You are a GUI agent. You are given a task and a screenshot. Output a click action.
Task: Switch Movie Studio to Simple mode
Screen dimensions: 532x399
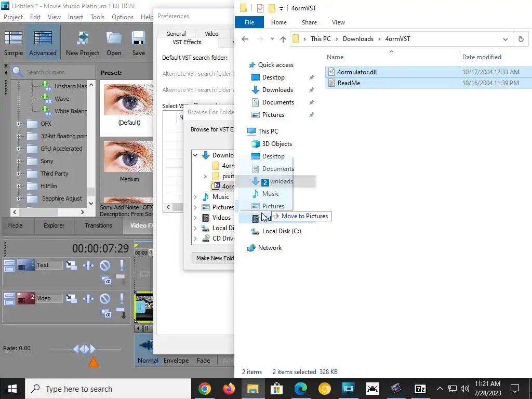coord(14,44)
